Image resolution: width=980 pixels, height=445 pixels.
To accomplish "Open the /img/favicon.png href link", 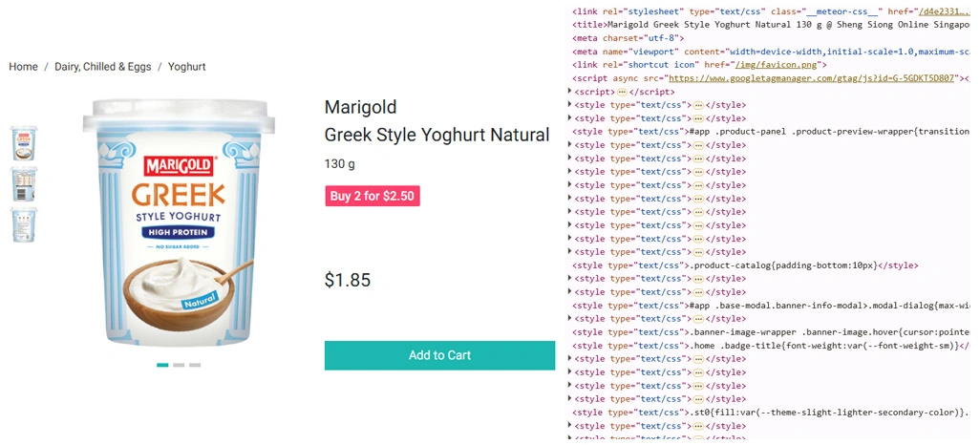I will [778, 64].
